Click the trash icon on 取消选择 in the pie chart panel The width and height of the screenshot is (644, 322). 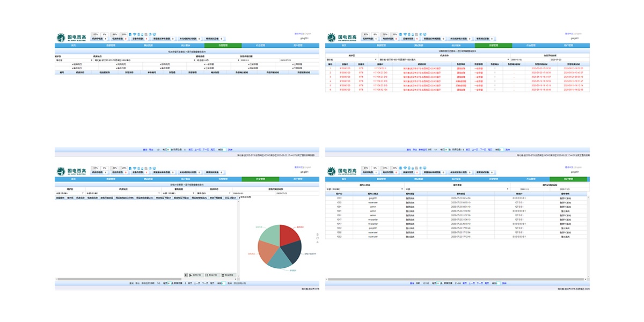tap(223, 275)
